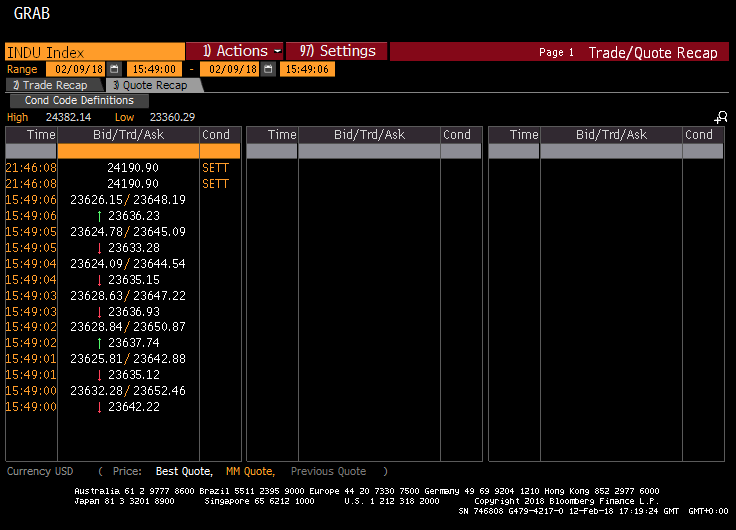Click the gray Time filter field in first table
Screen dimensions: 736x530
(x=31, y=151)
